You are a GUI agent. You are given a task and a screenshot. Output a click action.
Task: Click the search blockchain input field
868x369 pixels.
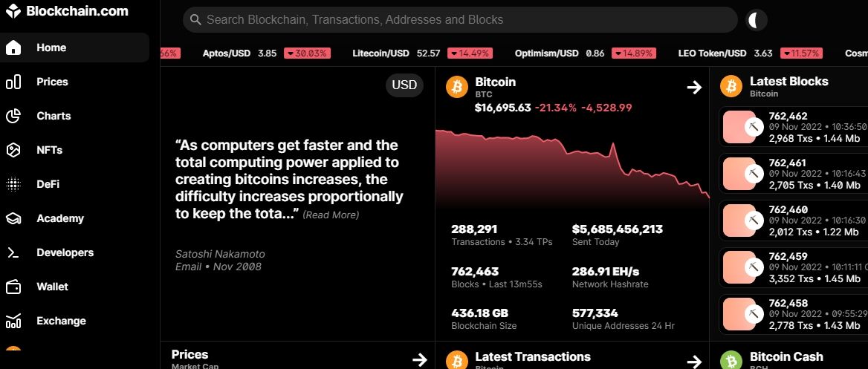point(461,20)
